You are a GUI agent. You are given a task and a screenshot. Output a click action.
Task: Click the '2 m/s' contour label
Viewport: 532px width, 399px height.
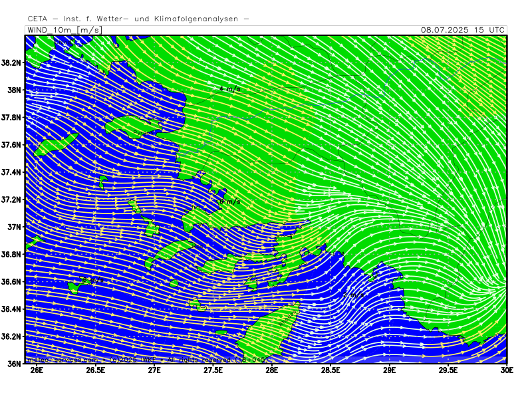[354, 295]
